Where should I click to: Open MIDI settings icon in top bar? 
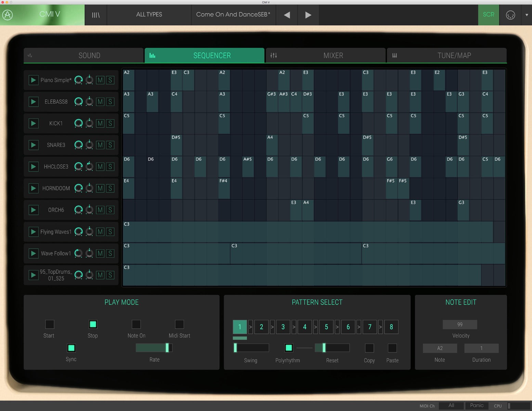pos(510,15)
